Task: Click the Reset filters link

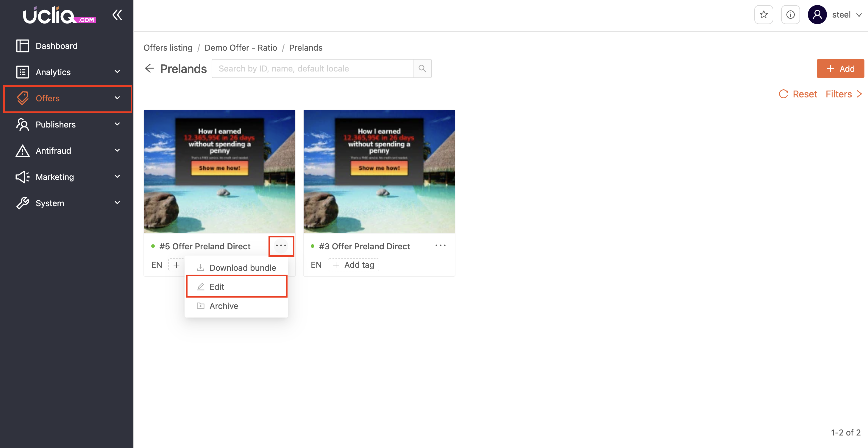Action: (798, 94)
